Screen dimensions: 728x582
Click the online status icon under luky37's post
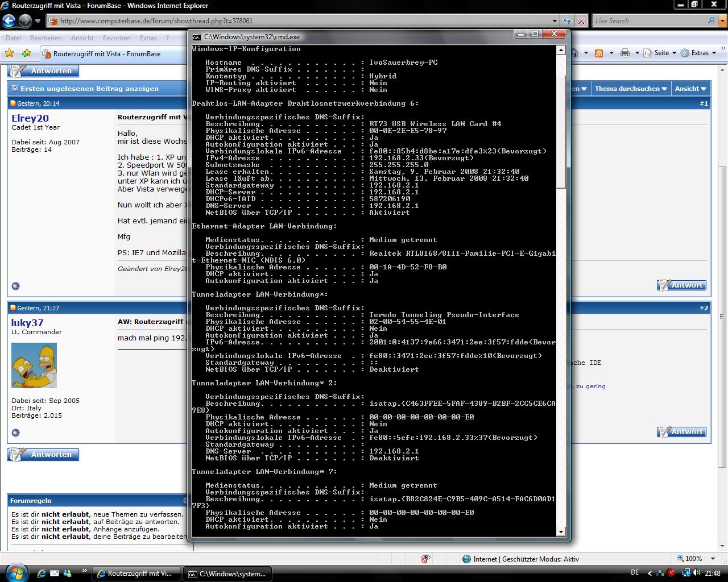(x=15, y=433)
